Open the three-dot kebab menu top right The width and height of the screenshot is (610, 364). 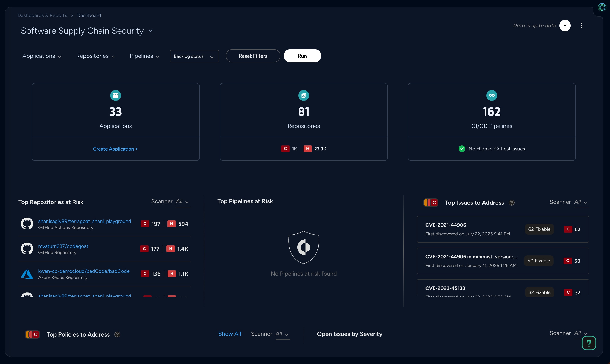pyautogui.click(x=581, y=26)
